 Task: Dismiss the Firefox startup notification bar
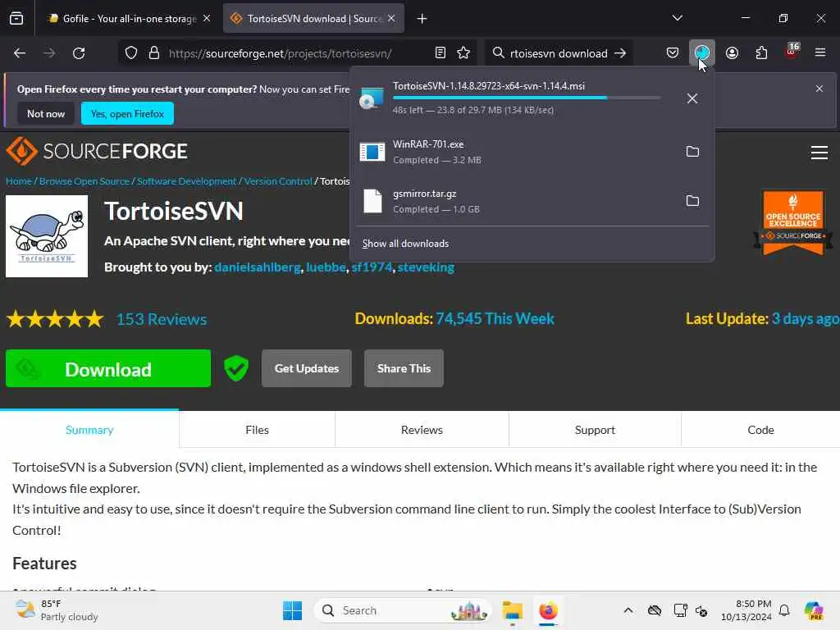(819, 89)
